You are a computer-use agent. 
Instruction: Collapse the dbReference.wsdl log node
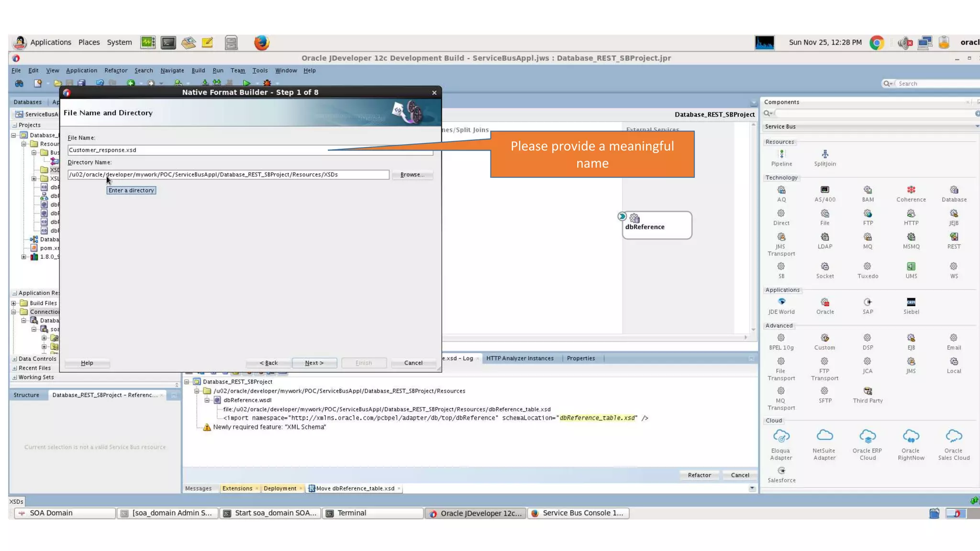207,400
